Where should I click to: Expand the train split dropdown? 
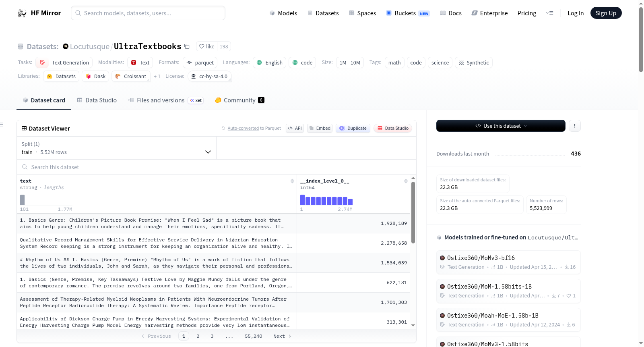click(x=116, y=148)
